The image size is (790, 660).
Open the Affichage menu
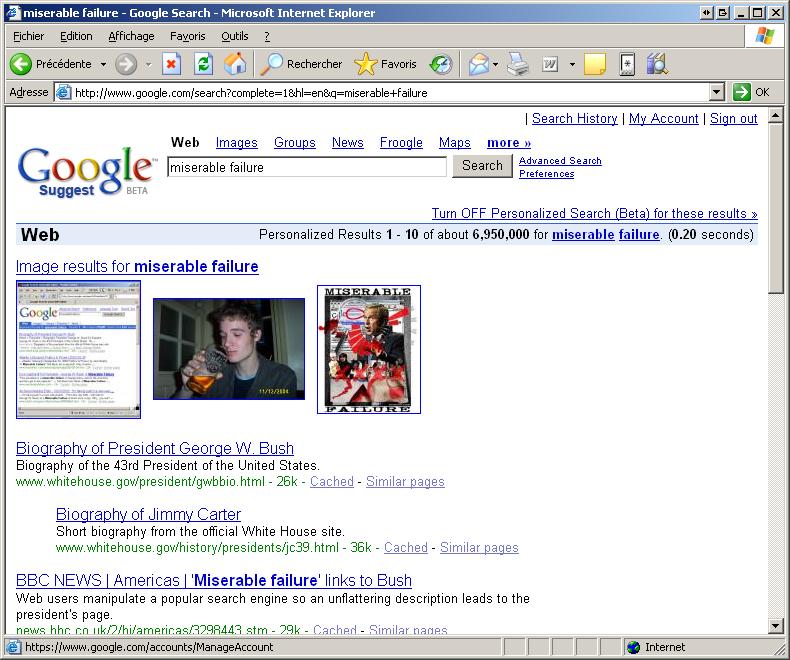131,36
